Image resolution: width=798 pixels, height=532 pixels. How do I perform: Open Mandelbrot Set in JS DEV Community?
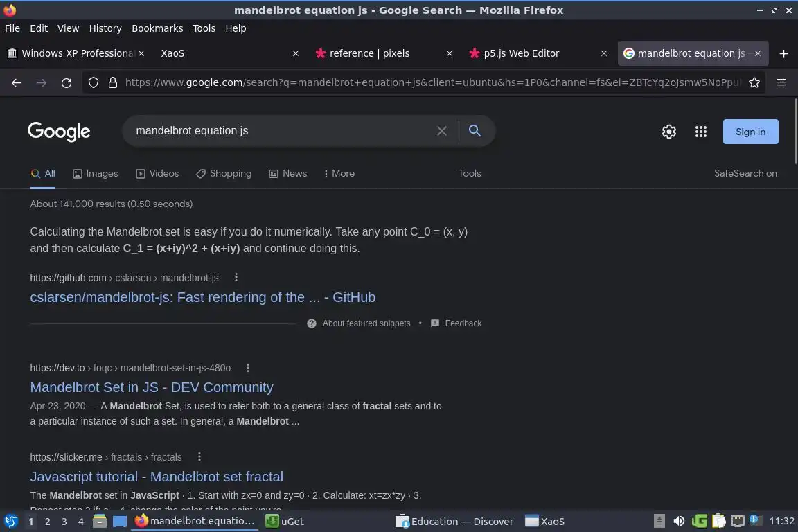pos(152,387)
